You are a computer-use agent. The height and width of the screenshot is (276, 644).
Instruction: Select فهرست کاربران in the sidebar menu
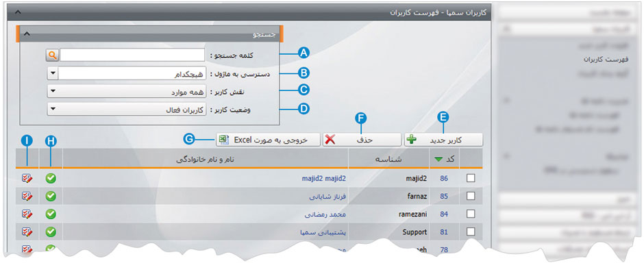coord(582,60)
